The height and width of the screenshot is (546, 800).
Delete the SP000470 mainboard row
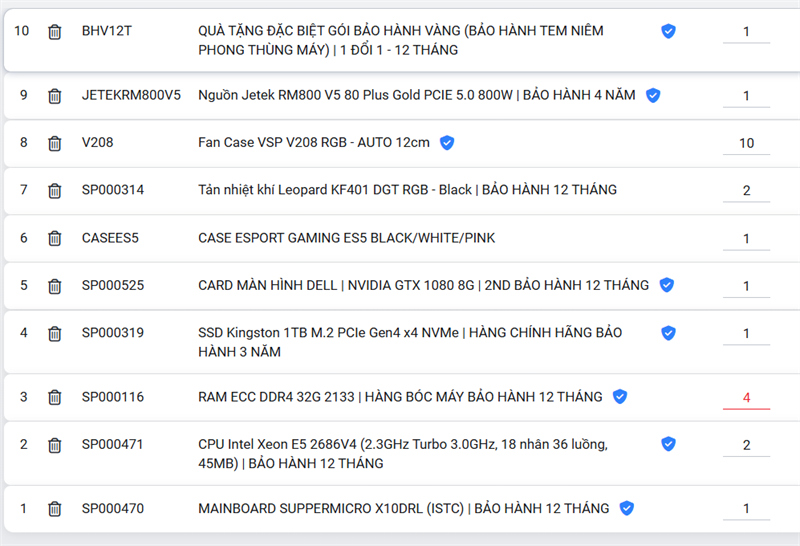click(x=55, y=509)
